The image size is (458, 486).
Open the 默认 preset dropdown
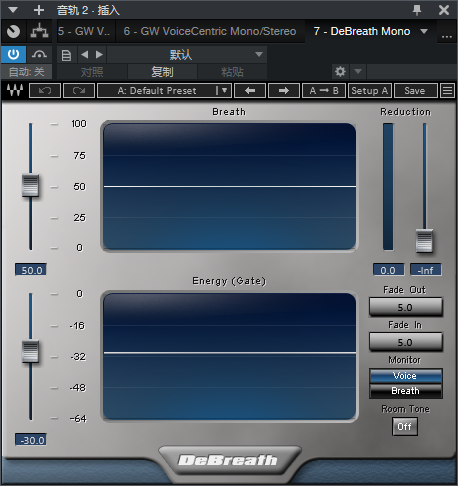[x=187, y=55]
